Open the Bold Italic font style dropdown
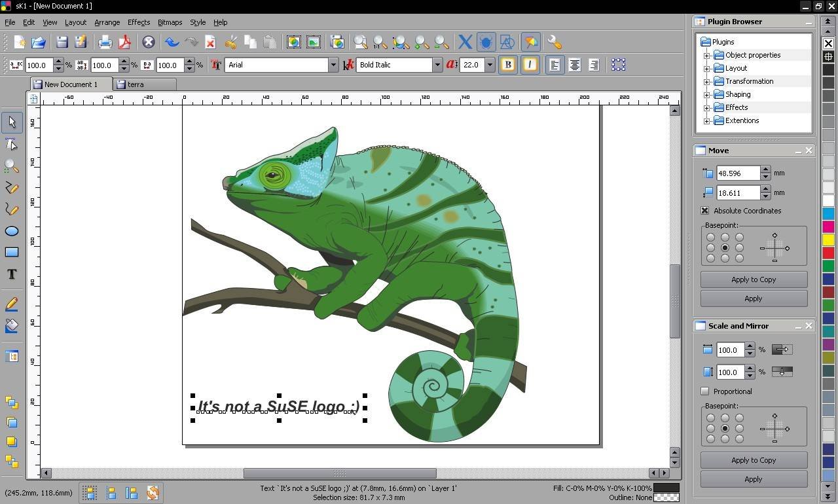Screen dimensions: 838x504 point(437,65)
